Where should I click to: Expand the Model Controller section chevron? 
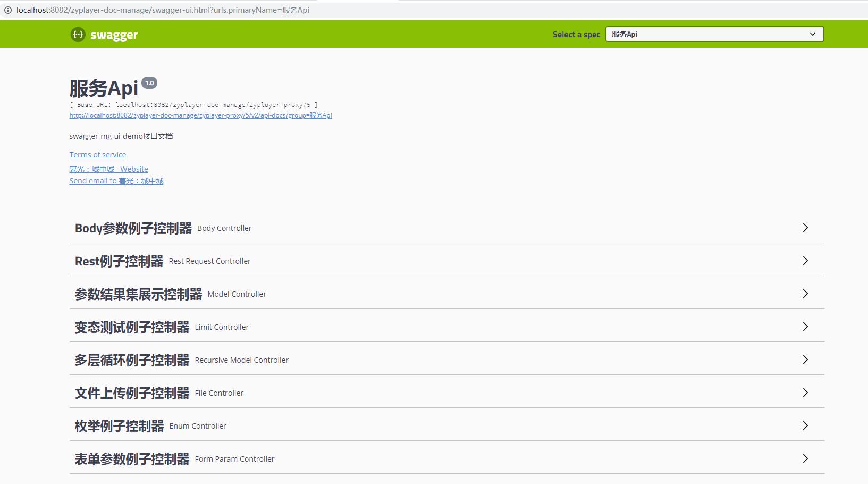[805, 294]
